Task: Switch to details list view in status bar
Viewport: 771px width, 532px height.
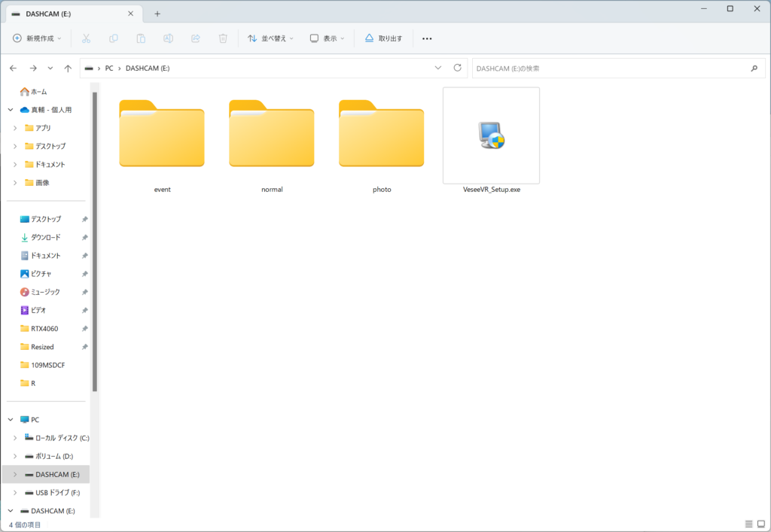Action: pyautogui.click(x=748, y=524)
